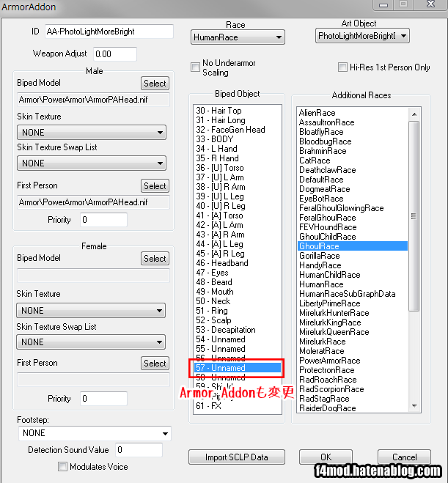Expand Male Skin Texture Swap List dropdown
Screen dimensions: 448x483
92,163
